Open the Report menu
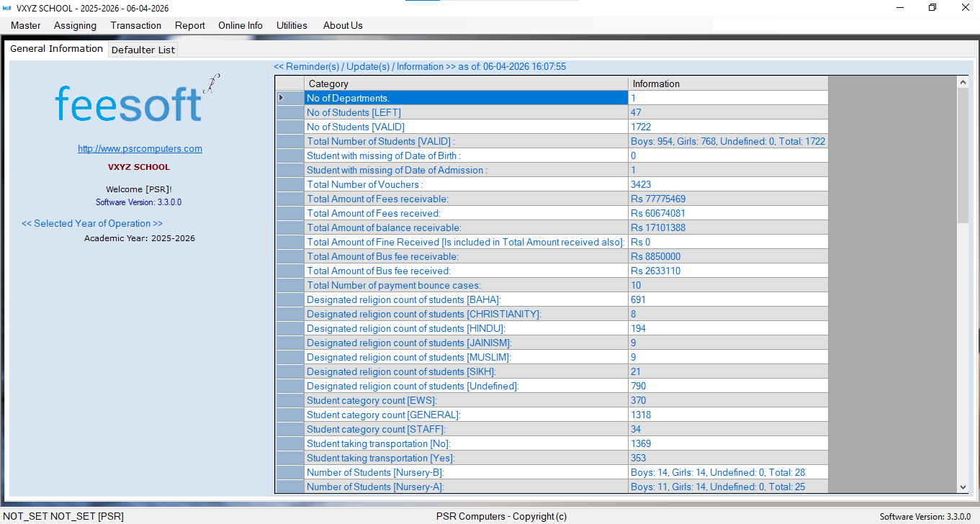 [x=190, y=25]
